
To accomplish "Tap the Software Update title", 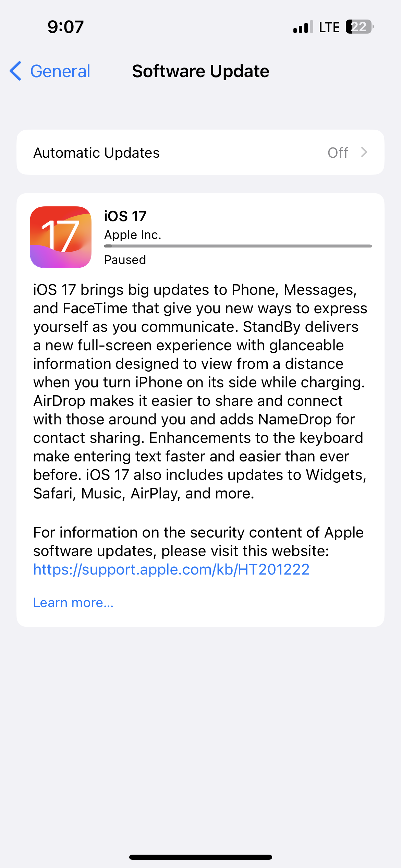I will pos(200,71).
